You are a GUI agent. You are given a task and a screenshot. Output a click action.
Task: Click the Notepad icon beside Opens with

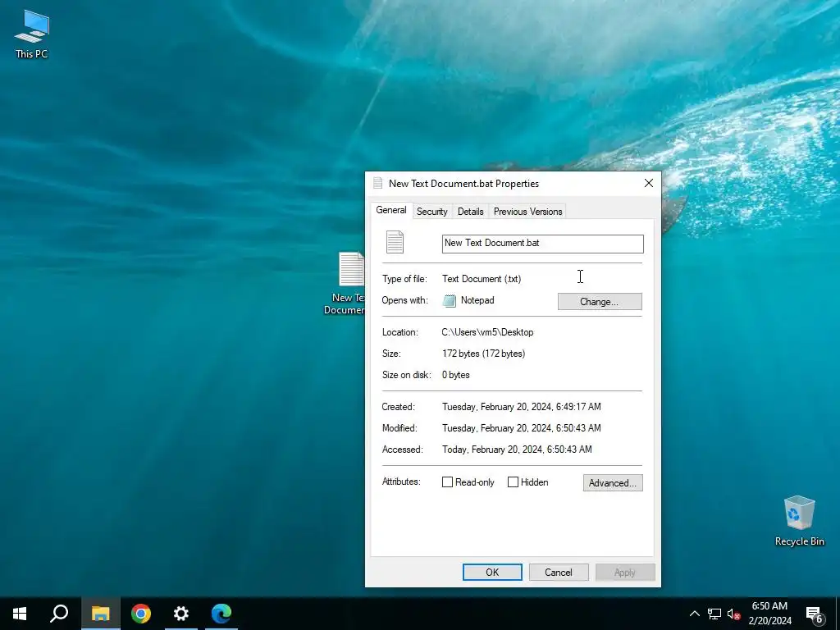[x=449, y=300]
